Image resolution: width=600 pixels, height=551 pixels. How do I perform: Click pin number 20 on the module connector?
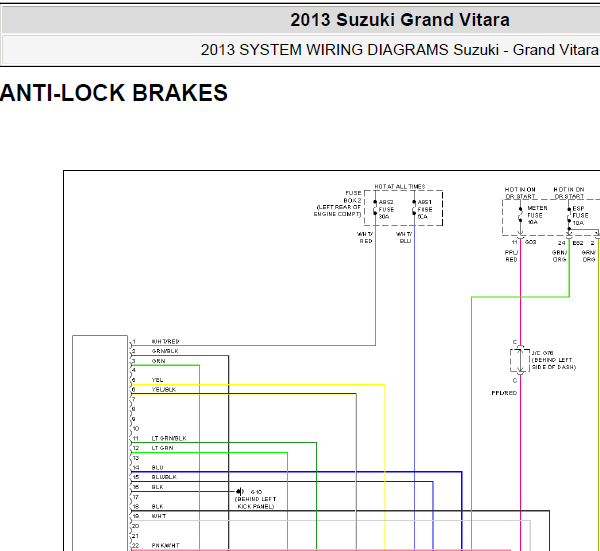pos(135,526)
